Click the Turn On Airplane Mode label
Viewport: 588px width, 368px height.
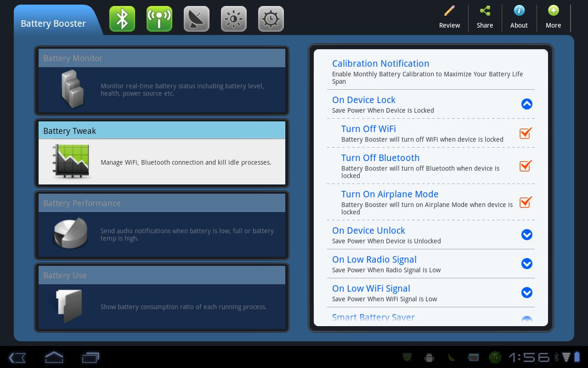point(390,194)
